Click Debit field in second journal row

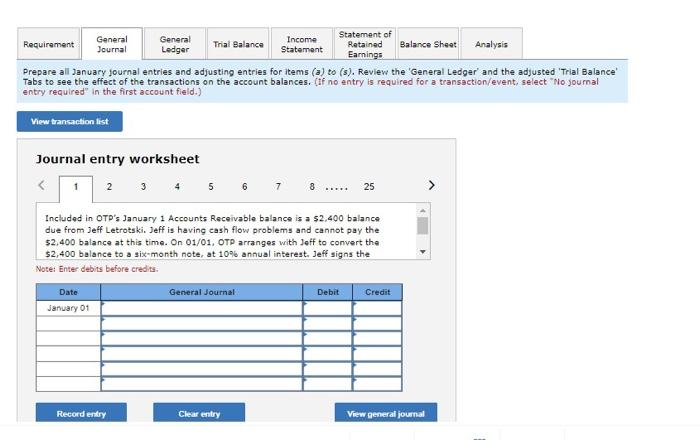pyautogui.click(x=328, y=324)
